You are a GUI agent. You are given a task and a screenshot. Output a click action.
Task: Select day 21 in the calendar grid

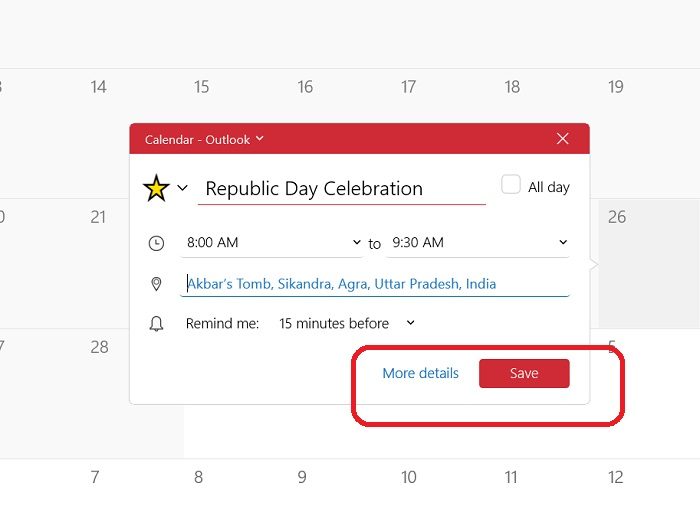coord(98,217)
